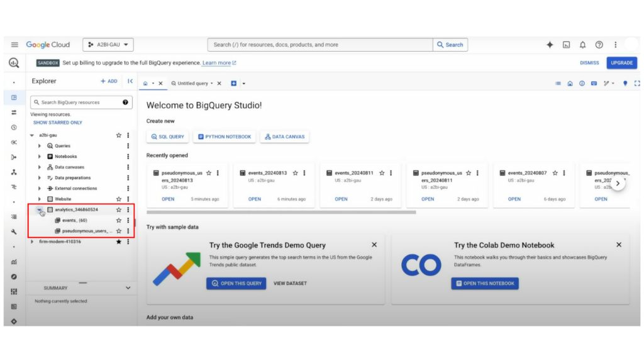Star the events_20240807 recent card
This screenshot has width=644, height=363.
(555, 173)
